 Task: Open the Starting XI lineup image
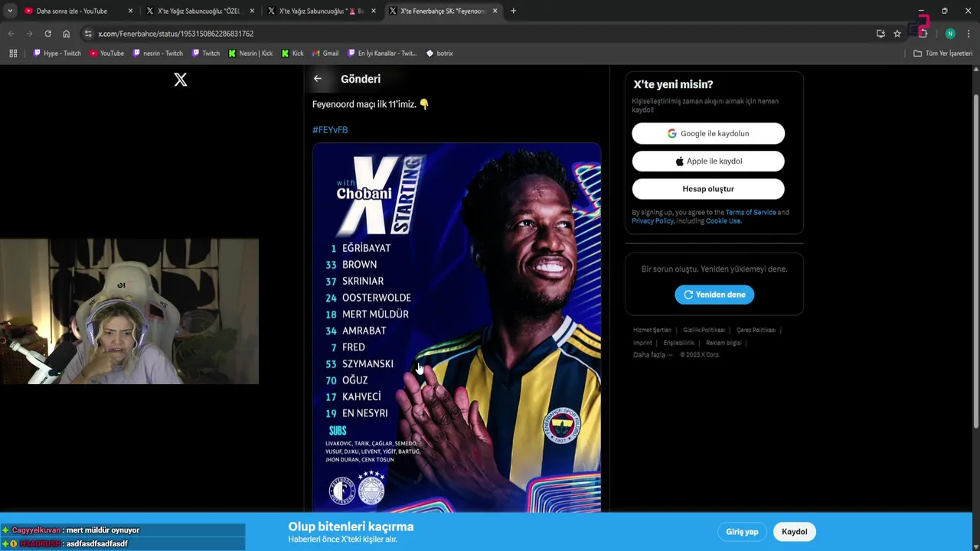click(x=456, y=328)
